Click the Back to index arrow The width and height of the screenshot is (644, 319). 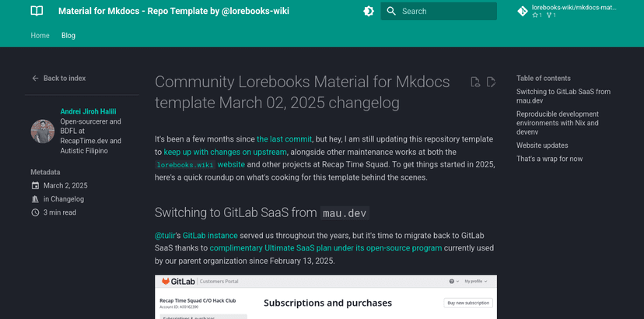pos(35,78)
